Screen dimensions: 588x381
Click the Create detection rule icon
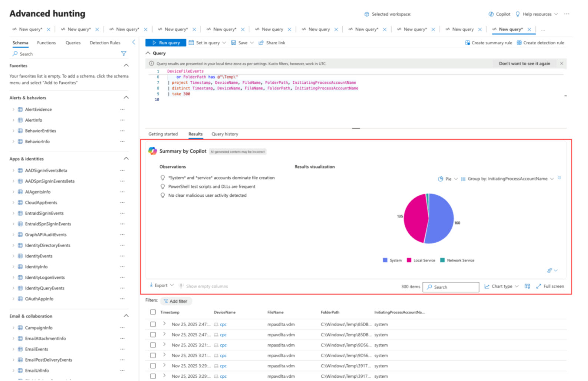coord(519,43)
